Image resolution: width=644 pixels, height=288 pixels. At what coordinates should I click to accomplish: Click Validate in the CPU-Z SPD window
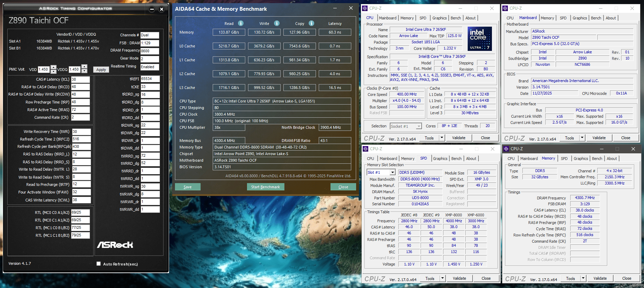pos(459,278)
